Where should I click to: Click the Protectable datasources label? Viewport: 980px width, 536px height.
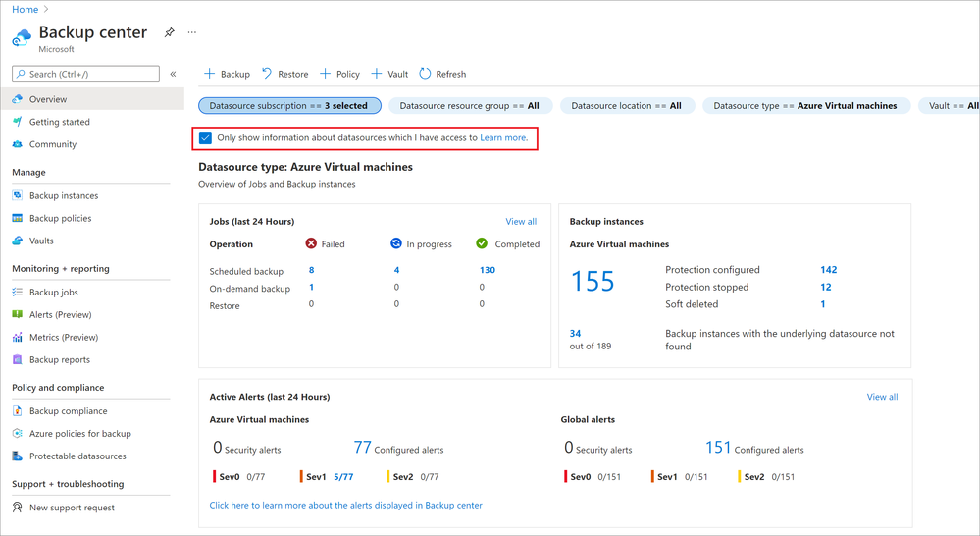(77, 456)
